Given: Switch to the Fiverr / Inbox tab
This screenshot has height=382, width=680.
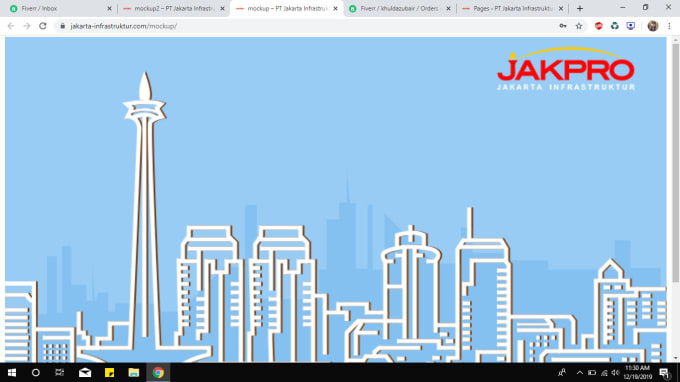Looking at the screenshot, I should [59, 9].
